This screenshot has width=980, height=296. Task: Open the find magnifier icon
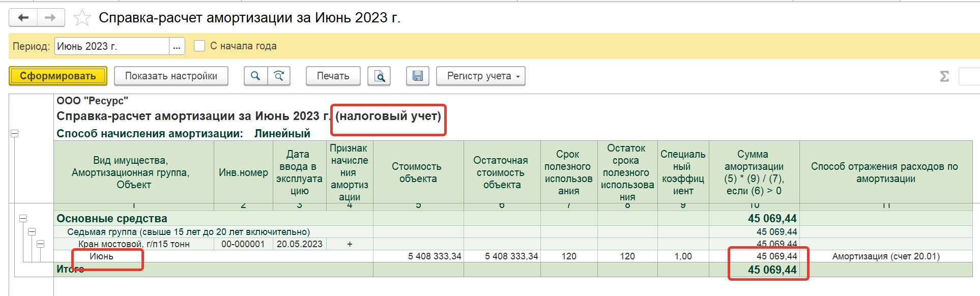pyautogui.click(x=255, y=76)
